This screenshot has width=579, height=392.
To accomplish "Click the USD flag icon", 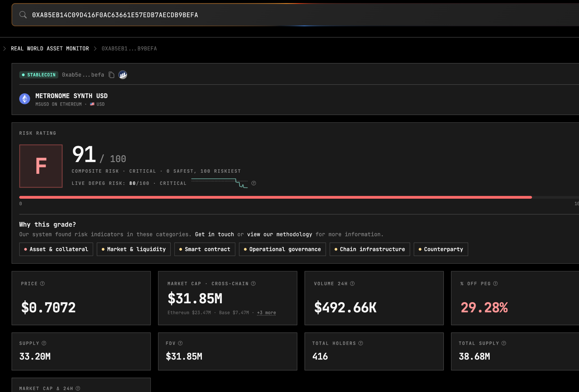I will [x=92, y=104].
